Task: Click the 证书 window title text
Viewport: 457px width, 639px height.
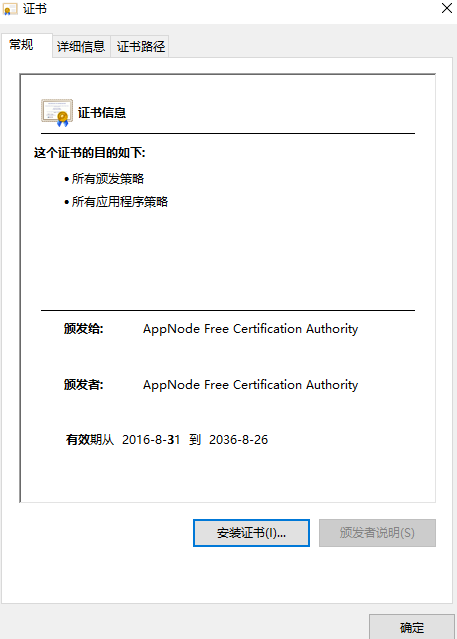Action: (x=35, y=9)
